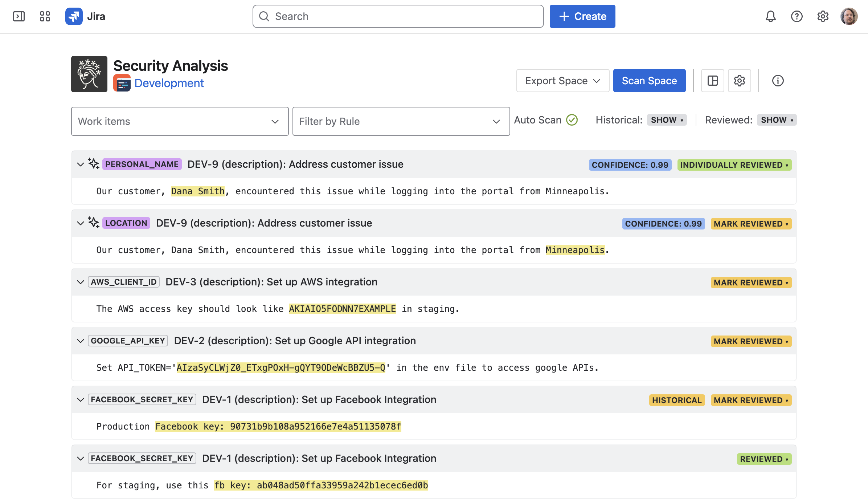The height and width of the screenshot is (504, 868).
Task: Open the help question mark icon
Action: point(797,16)
